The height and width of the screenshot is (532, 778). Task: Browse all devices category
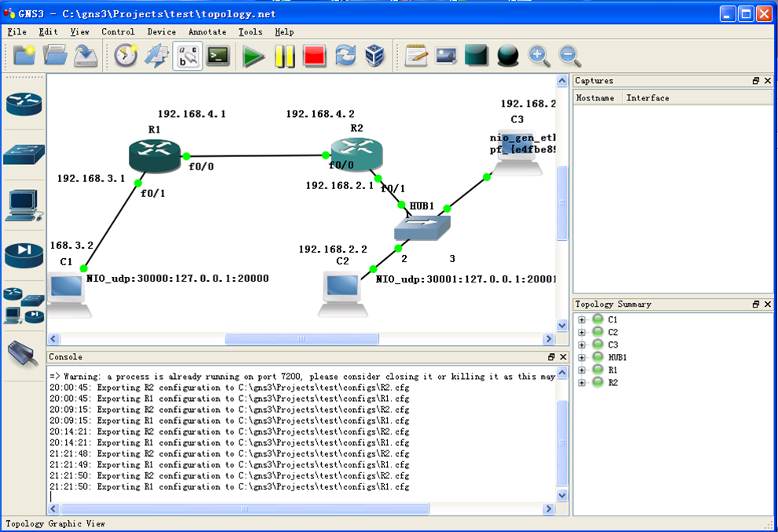click(x=24, y=305)
